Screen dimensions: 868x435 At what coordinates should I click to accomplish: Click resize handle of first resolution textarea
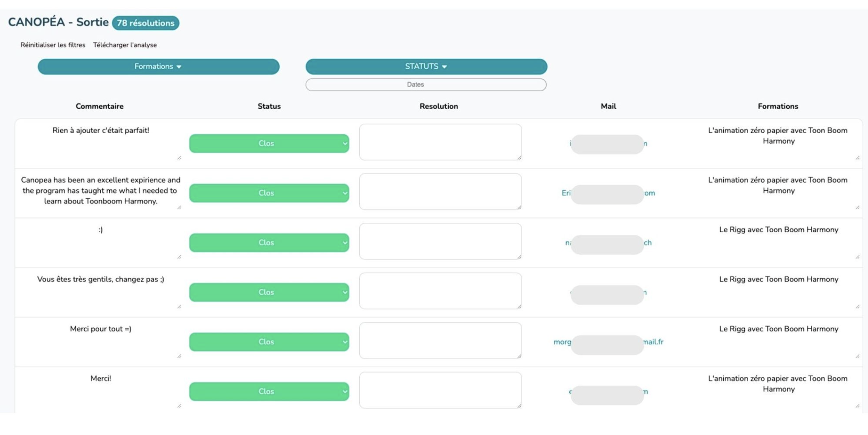[x=519, y=158]
